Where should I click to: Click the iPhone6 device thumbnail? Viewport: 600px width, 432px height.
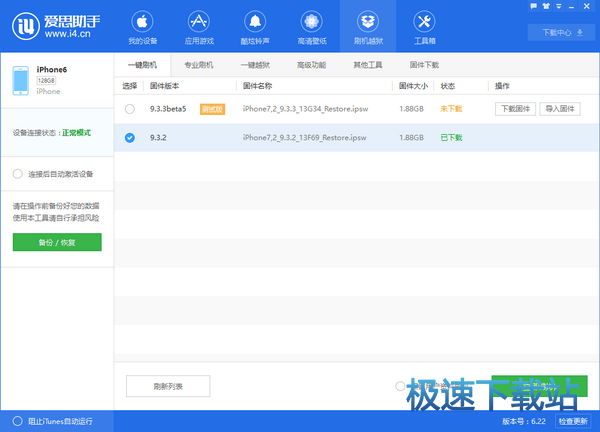(x=21, y=80)
